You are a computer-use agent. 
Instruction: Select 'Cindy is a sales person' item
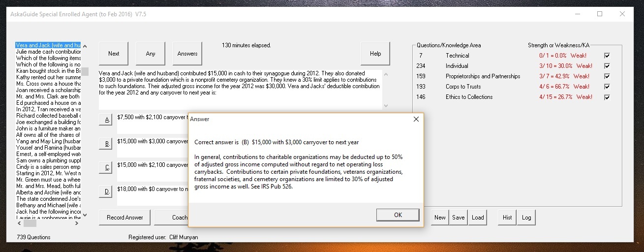tap(48, 167)
